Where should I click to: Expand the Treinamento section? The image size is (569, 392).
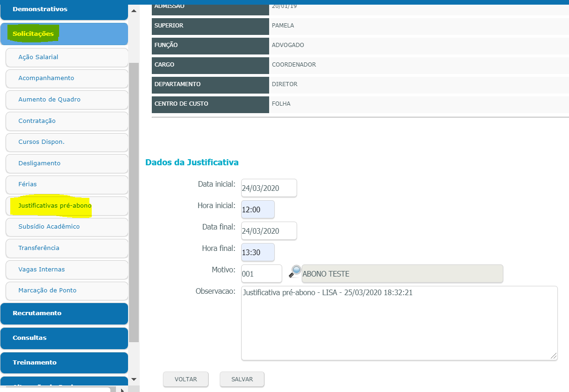(64, 363)
